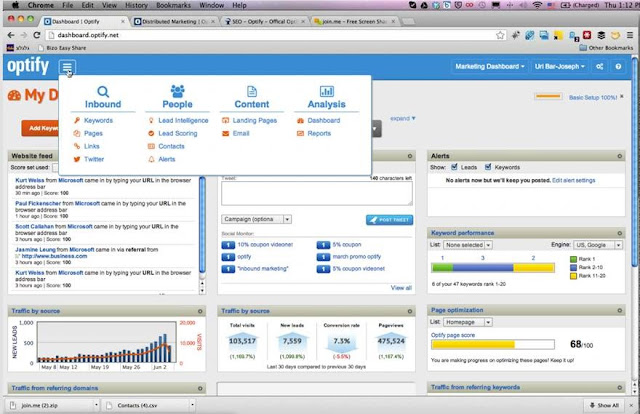The width and height of the screenshot is (640, 414).
Task: Open settings gear of middle Traffic by source
Action: pos(410,311)
